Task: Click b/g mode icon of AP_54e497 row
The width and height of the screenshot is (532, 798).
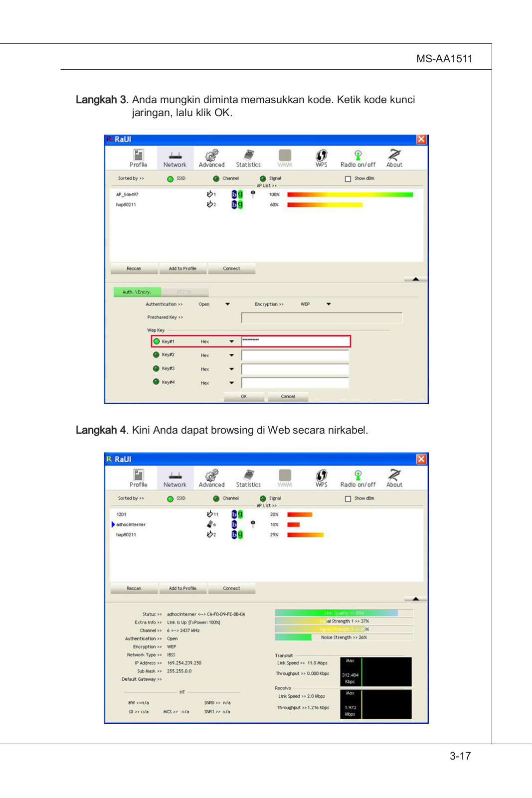Action: tap(237, 194)
